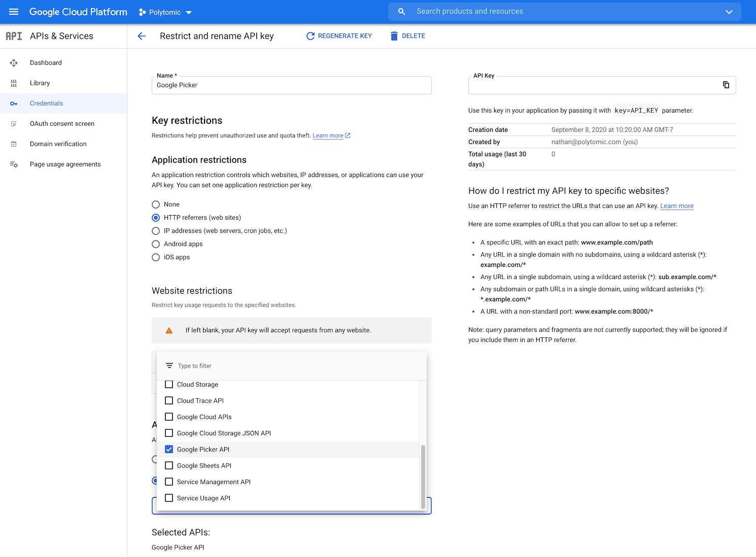
Task: Select Android apps restriction option
Action: click(156, 244)
